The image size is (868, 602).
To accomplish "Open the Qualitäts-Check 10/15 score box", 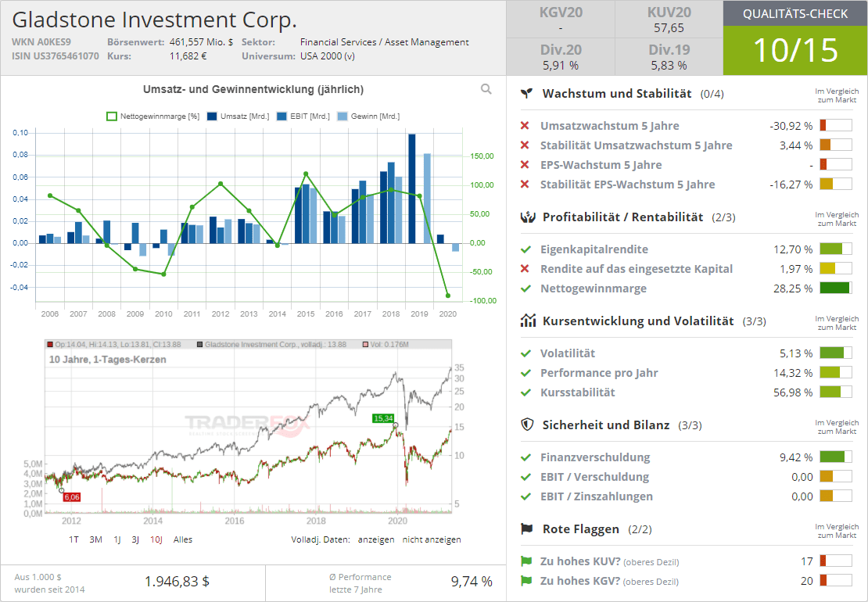I will (x=794, y=49).
